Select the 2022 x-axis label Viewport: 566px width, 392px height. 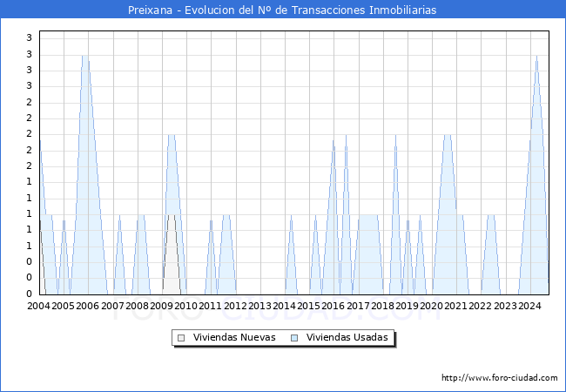pyautogui.click(x=481, y=306)
